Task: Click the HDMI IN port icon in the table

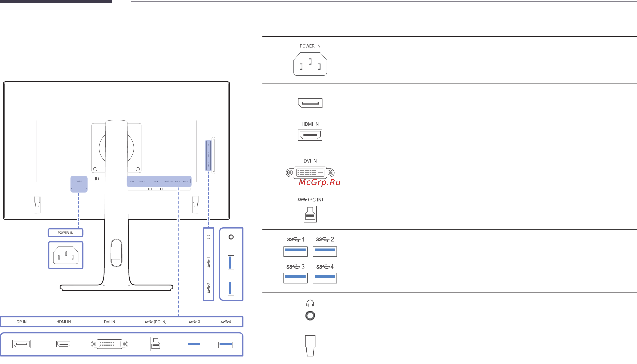Action: (x=310, y=135)
